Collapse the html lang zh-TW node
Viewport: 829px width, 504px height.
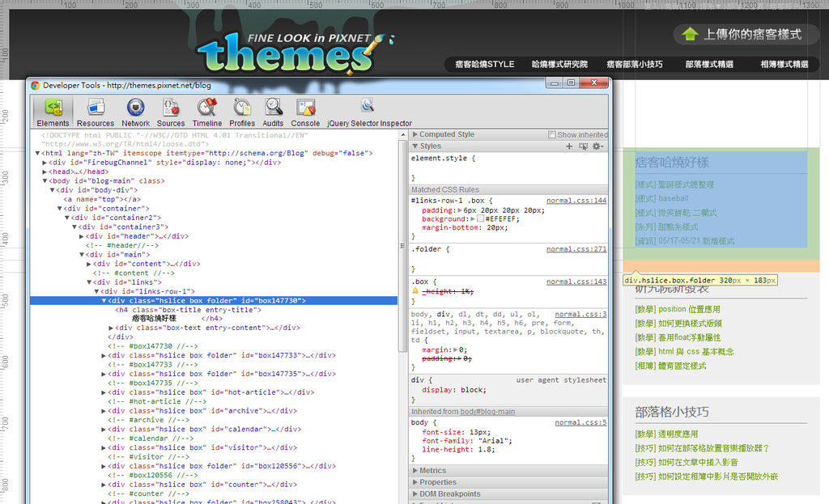[x=37, y=153]
